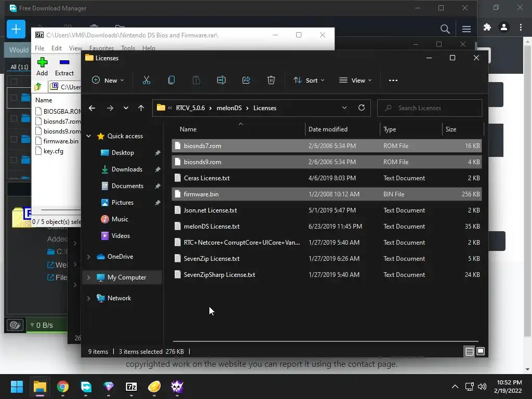Collapse the Quick access tree node
This screenshot has width=532, height=399.
point(88,136)
